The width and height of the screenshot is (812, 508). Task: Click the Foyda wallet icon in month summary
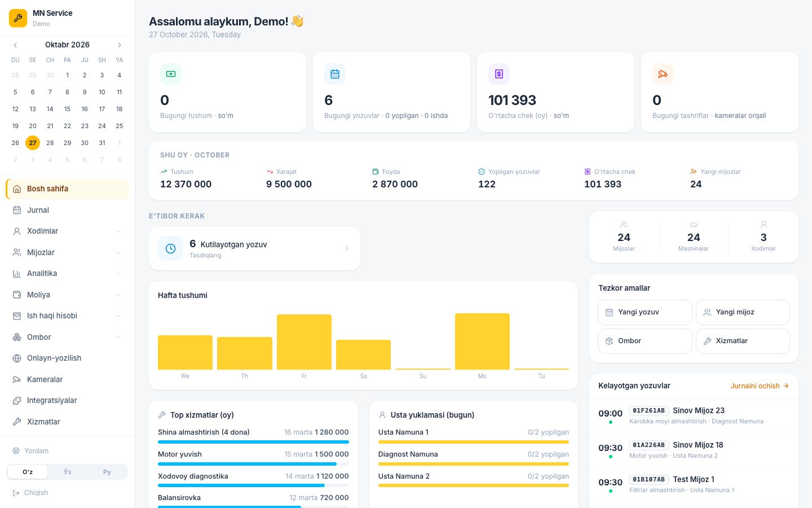click(x=376, y=172)
